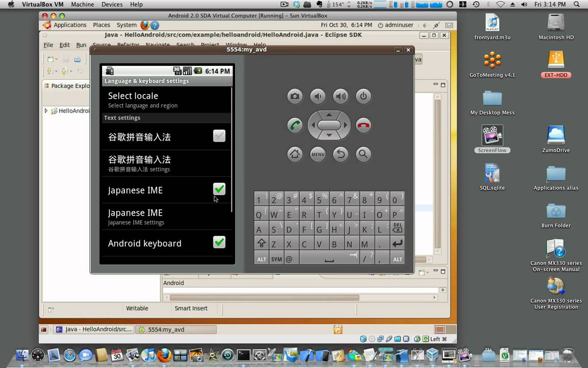Click the emulator volume up button
588x368 pixels.
pyautogui.click(x=340, y=96)
